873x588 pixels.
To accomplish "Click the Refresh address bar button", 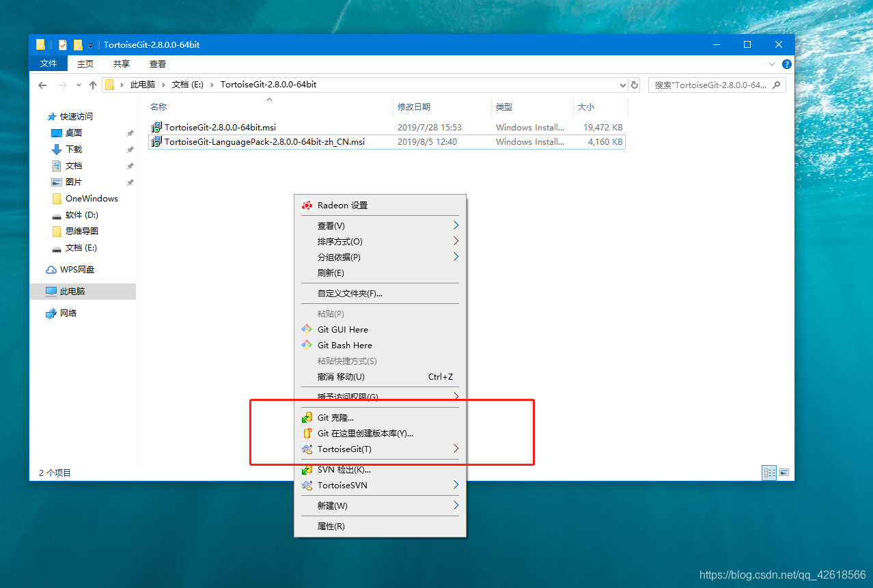I will (635, 85).
